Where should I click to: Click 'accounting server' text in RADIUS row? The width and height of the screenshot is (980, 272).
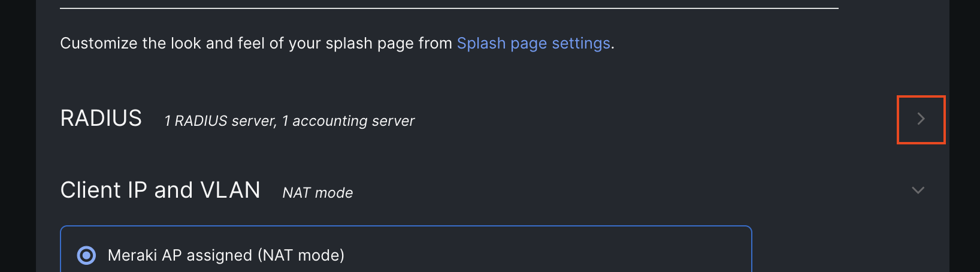click(x=353, y=121)
